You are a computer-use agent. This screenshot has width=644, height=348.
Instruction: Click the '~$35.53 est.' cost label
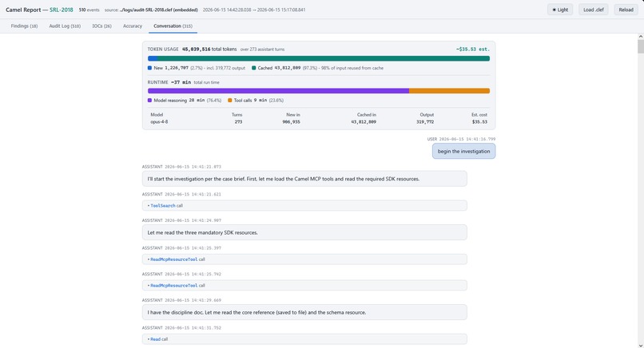click(472, 49)
